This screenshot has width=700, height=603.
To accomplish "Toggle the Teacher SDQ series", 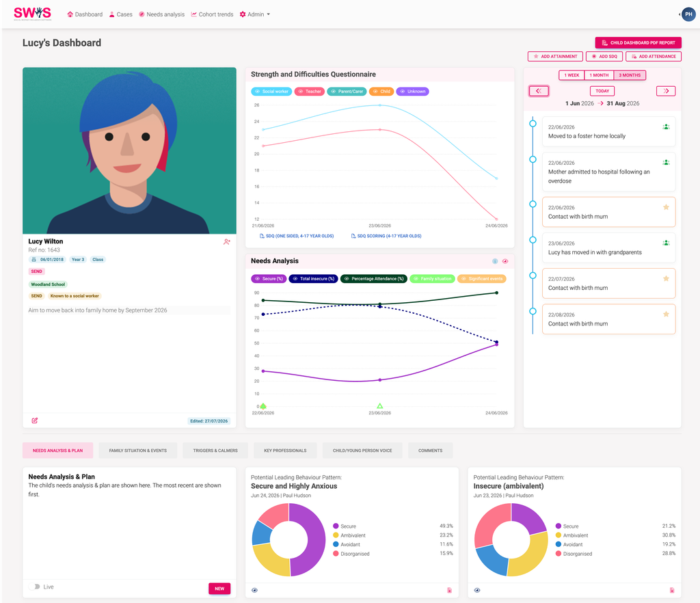I will (x=310, y=92).
